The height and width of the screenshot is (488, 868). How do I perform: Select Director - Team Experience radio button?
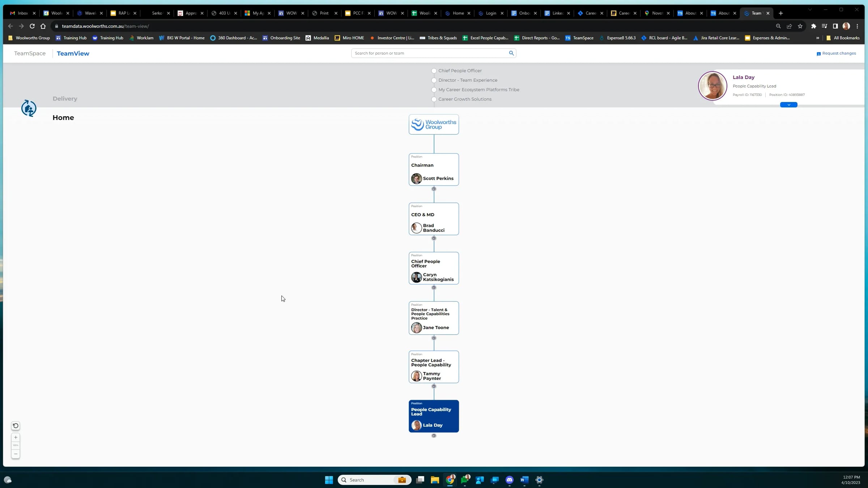(x=434, y=80)
